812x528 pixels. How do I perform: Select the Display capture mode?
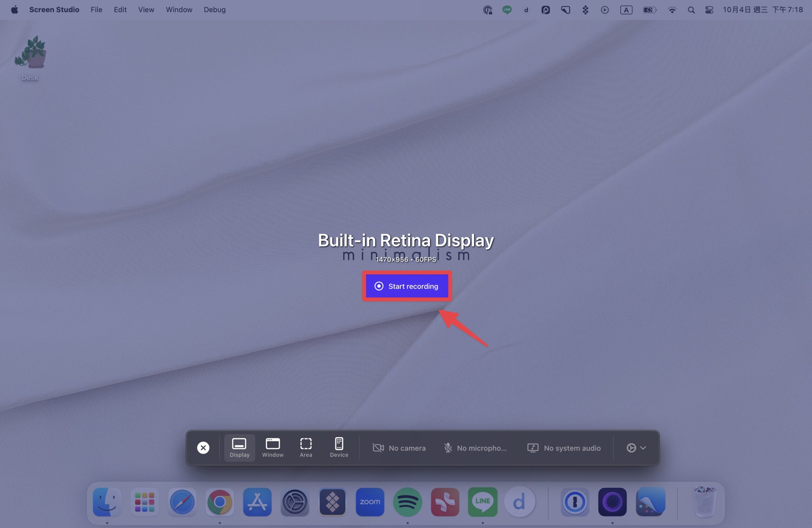239,447
